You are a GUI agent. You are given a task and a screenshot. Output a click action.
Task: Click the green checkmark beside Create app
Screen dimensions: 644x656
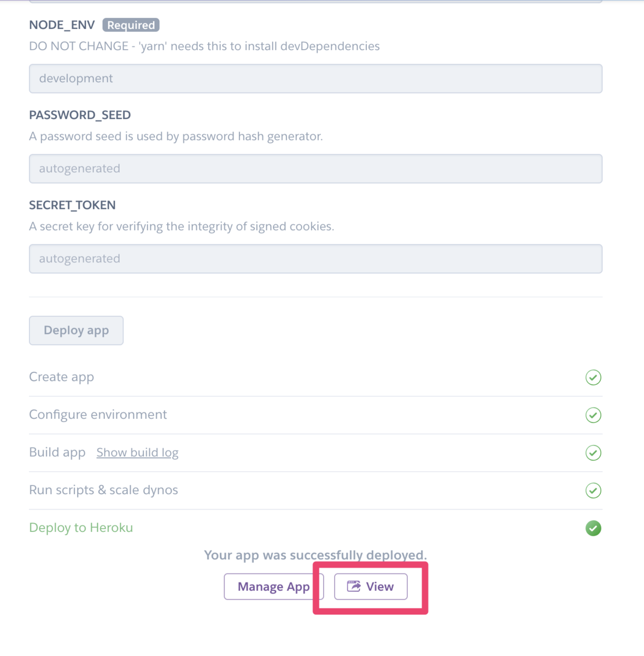click(x=593, y=377)
